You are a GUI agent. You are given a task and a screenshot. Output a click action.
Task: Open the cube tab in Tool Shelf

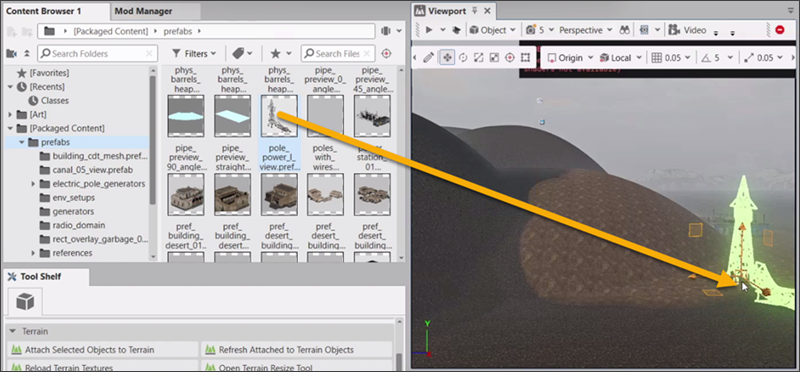(25, 302)
